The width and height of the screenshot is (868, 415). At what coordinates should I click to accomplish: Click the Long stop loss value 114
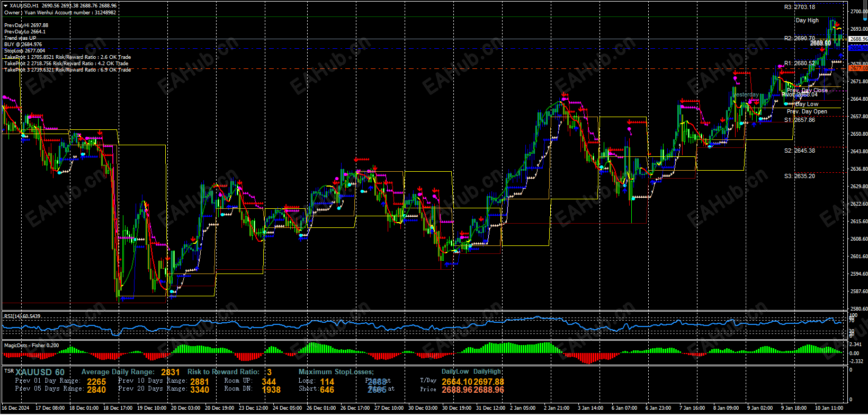click(x=327, y=382)
